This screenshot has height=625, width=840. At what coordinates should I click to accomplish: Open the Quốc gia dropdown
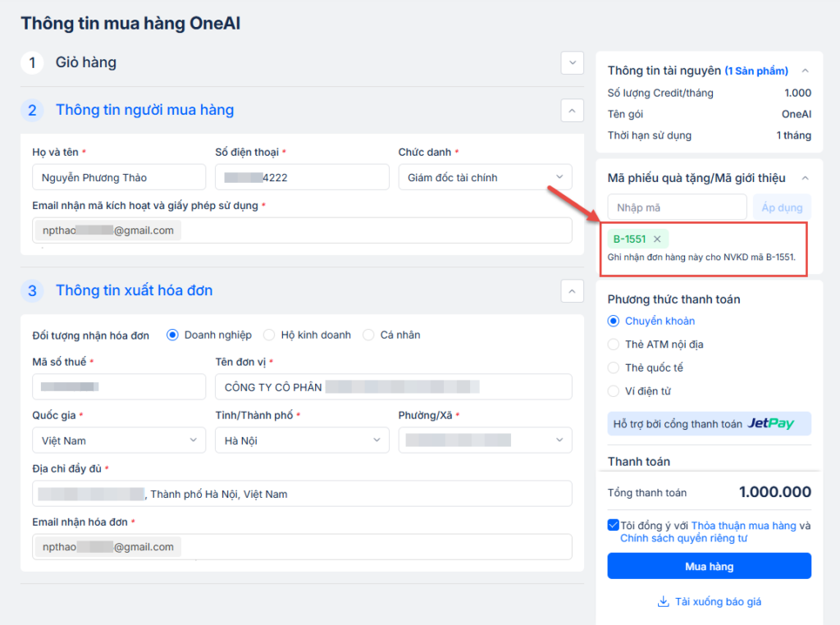tap(118, 440)
